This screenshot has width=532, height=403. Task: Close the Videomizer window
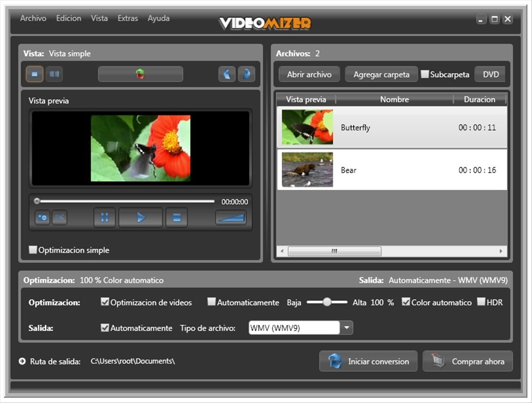tap(507, 19)
